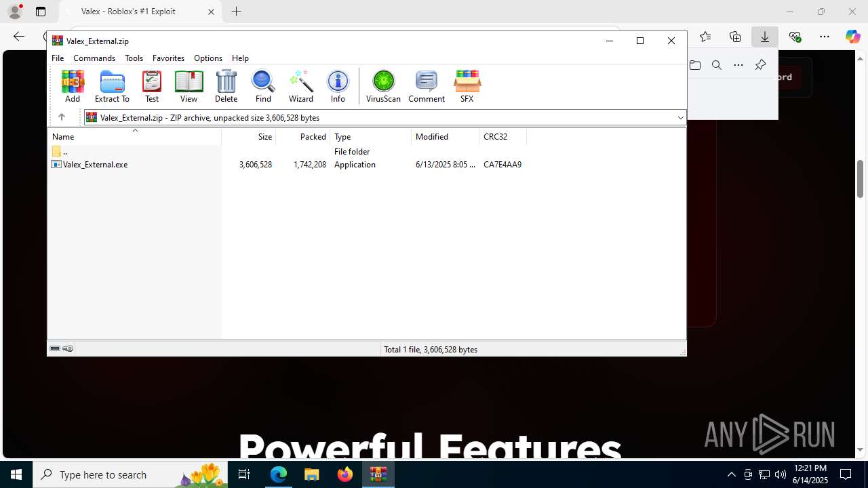Search downloads in Edge panel
The width and height of the screenshot is (868, 488).
pyautogui.click(x=717, y=65)
